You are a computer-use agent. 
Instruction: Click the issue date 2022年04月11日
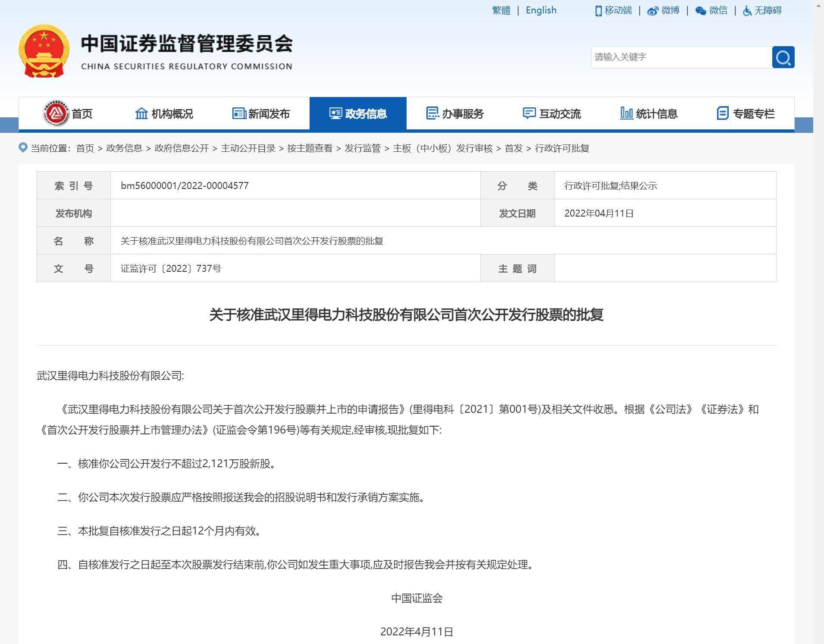[x=599, y=213]
